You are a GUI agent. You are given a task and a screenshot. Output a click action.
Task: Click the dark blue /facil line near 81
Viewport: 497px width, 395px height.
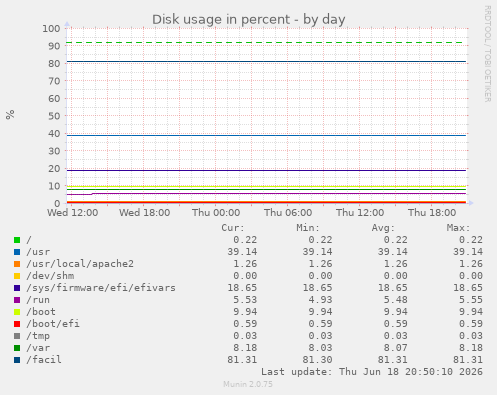[x=266, y=62]
